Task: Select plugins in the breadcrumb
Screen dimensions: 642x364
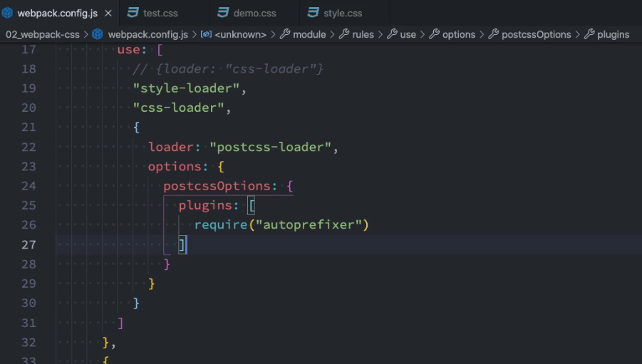Action: (613, 34)
